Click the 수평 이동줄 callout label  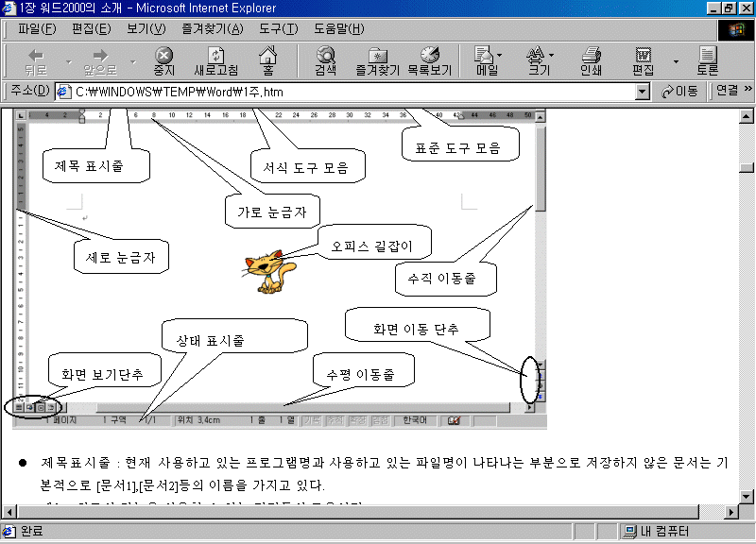tap(361, 374)
